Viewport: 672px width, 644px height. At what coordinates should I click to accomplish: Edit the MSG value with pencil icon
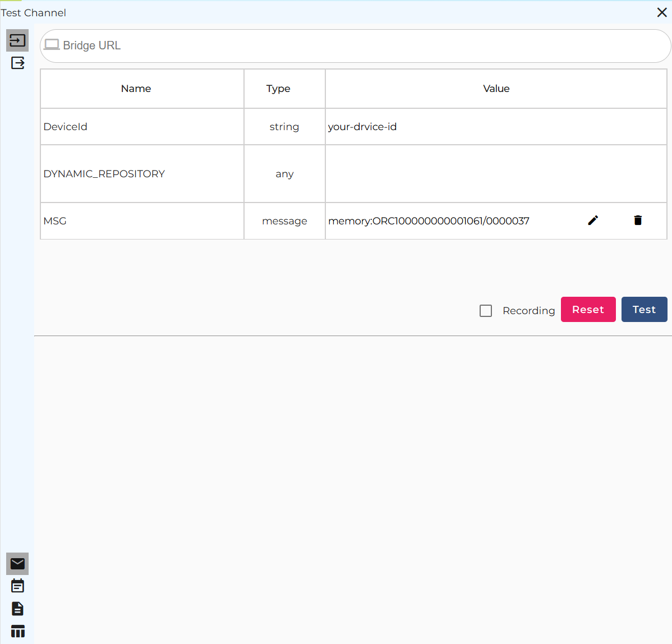pos(593,220)
